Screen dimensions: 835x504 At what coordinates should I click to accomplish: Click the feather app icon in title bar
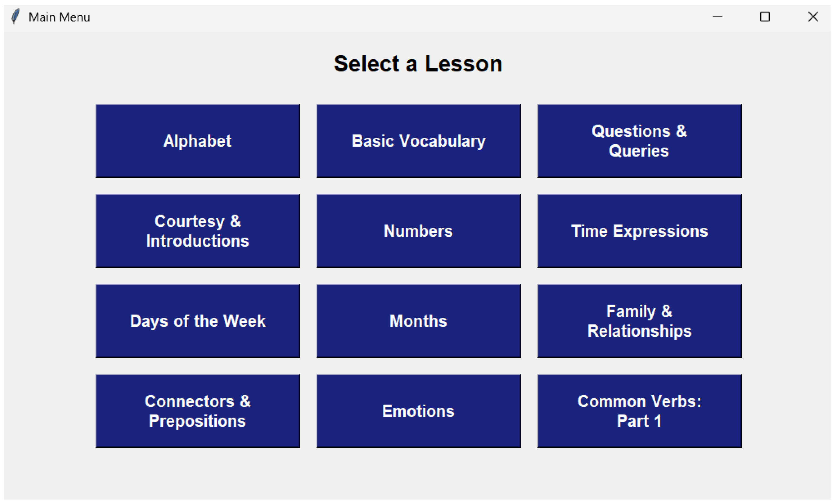click(15, 17)
